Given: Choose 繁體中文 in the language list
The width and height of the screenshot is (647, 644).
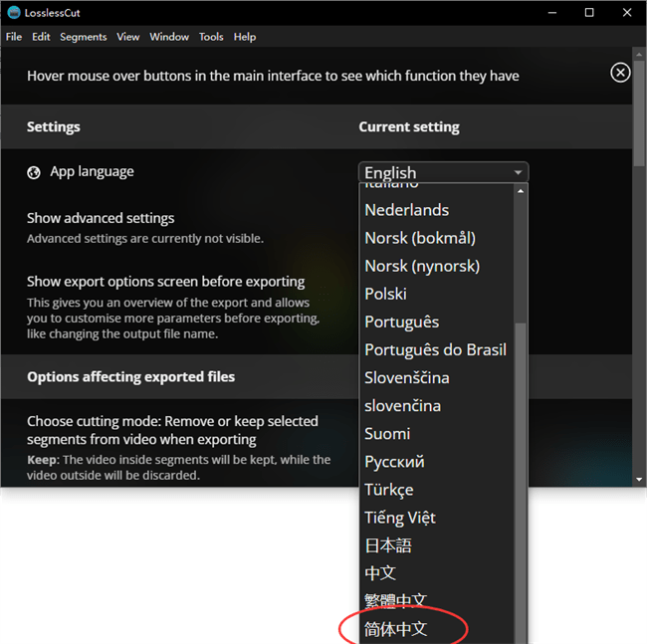Looking at the screenshot, I should 395,601.
